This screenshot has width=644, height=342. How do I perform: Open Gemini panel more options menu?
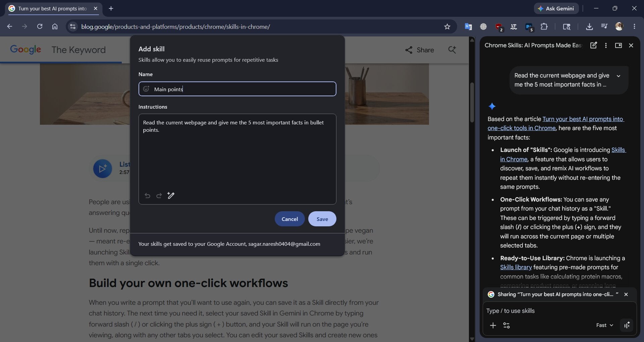tap(606, 45)
